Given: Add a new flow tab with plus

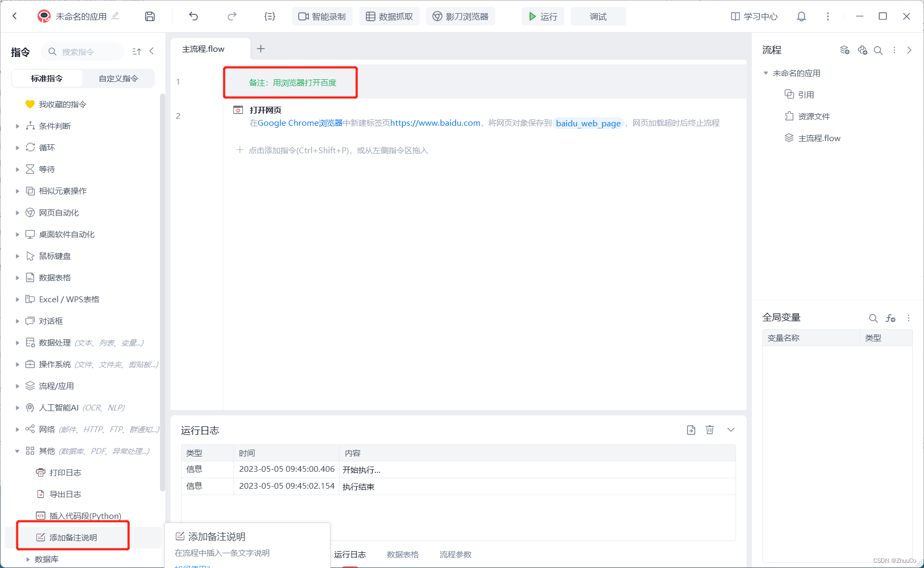Looking at the screenshot, I should pyautogui.click(x=261, y=49).
